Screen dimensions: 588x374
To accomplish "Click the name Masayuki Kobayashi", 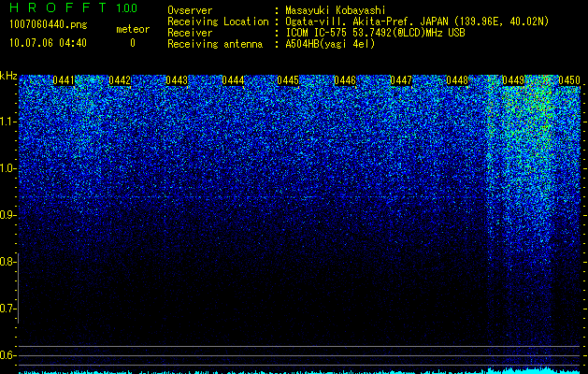I will pos(336,10).
